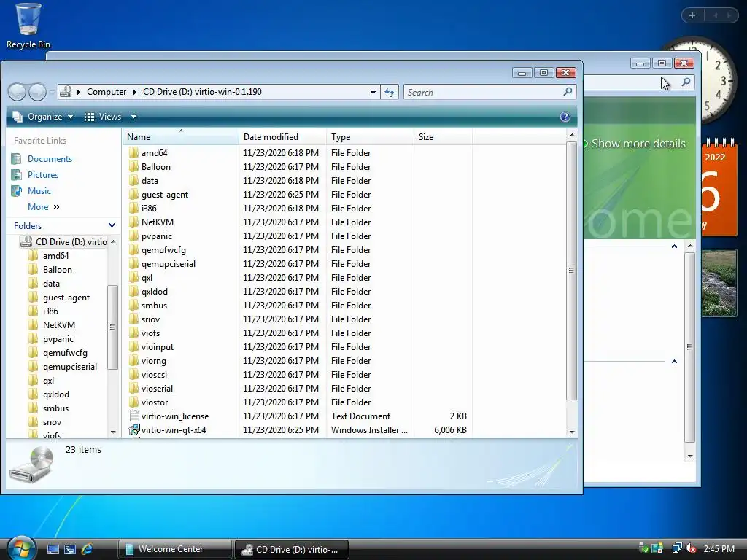Open the Help question mark icon
Screen dimensions: 747x560
click(565, 117)
